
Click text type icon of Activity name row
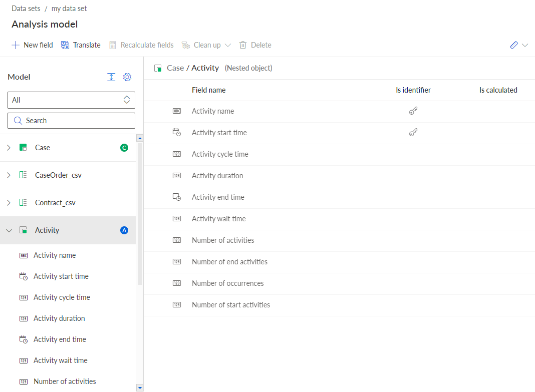pyautogui.click(x=177, y=111)
